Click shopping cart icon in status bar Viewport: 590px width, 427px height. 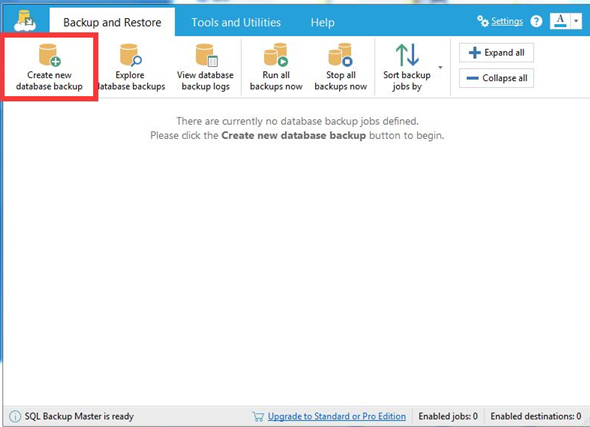click(258, 416)
